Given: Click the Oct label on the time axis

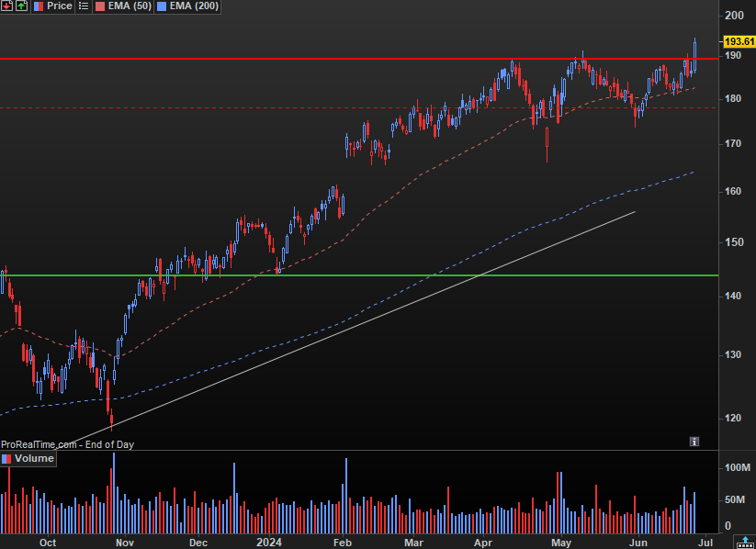Looking at the screenshot, I should tap(48, 543).
